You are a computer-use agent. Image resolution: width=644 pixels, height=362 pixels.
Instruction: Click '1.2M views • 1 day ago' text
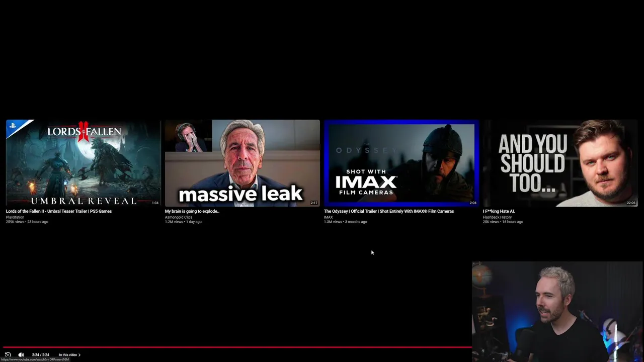pos(183,222)
